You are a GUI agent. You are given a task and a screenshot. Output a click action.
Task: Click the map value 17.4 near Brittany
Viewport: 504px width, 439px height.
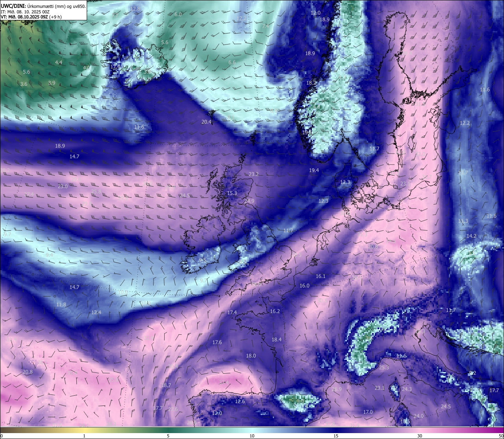(232, 312)
